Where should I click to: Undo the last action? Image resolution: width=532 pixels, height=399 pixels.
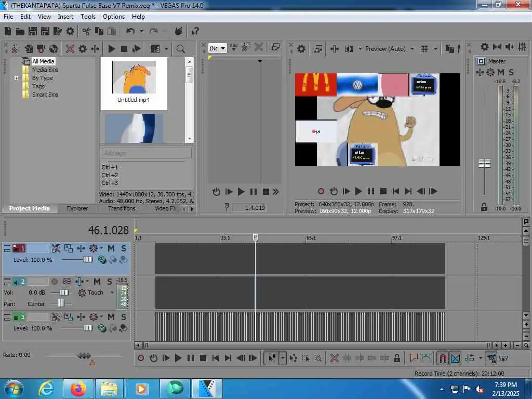[x=130, y=31]
